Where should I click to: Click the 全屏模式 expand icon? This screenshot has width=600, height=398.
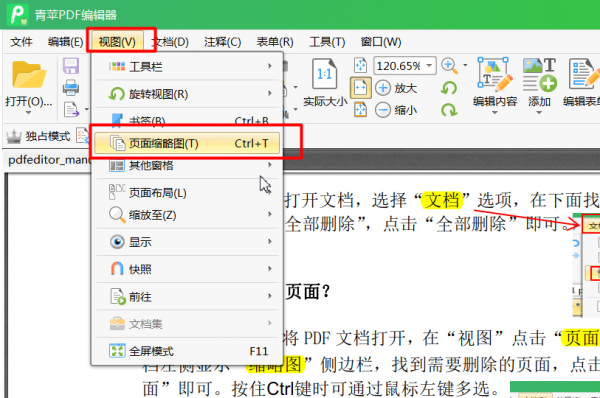[117, 351]
